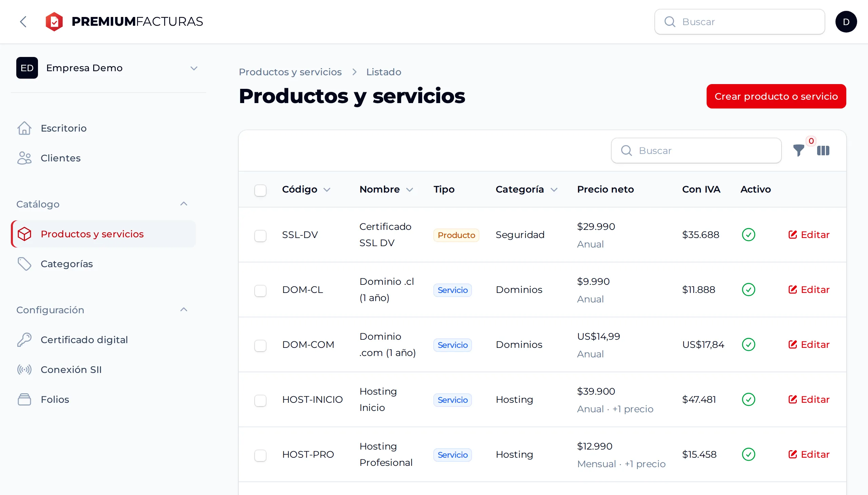Click the active checkmark for HOST-PRO
This screenshot has width=868, height=495.
tap(748, 454)
